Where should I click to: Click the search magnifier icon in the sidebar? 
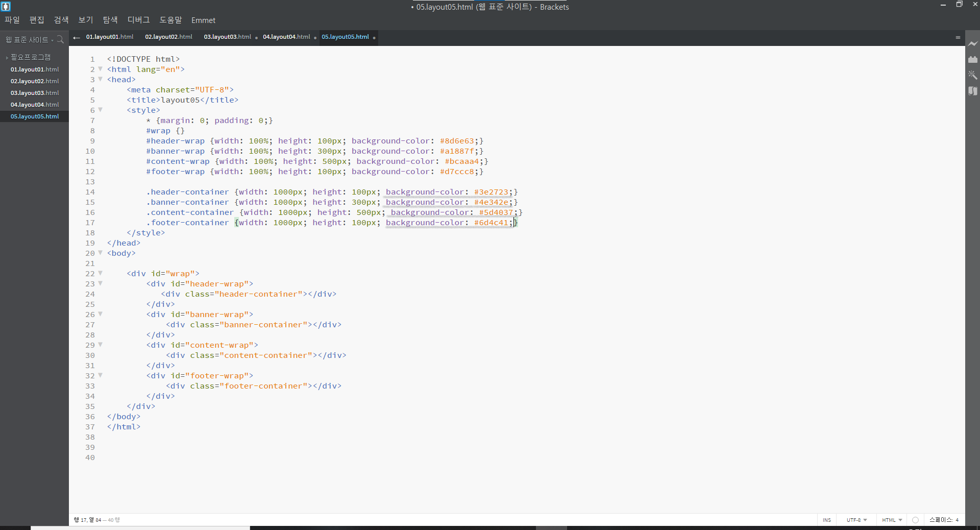coord(60,39)
